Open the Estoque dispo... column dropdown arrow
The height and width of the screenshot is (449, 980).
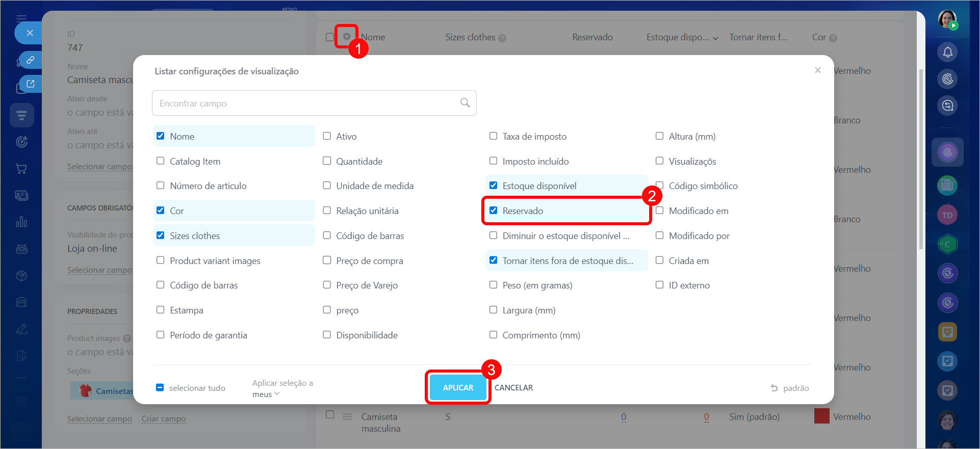tap(715, 38)
